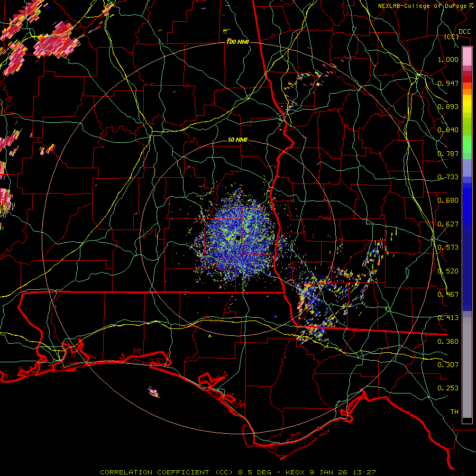Click the [CC] units label
The width and height of the screenshot is (476, 476).
(452, 36)
